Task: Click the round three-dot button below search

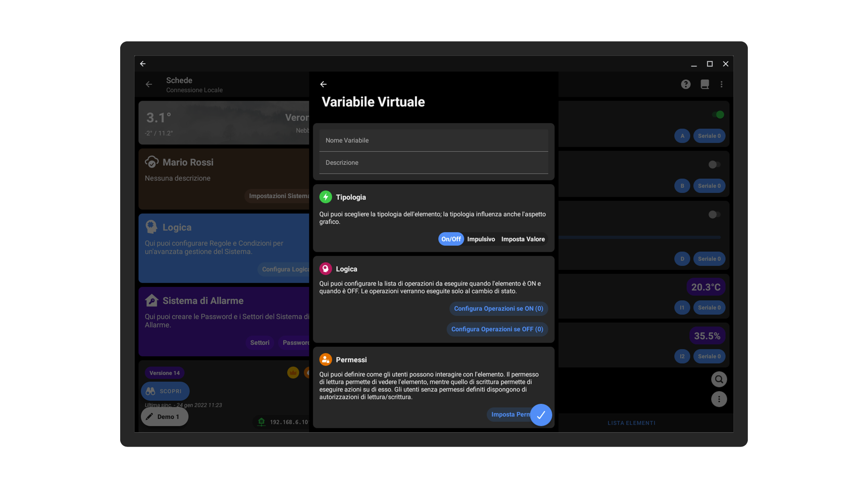Action: (x=718, y=399)
